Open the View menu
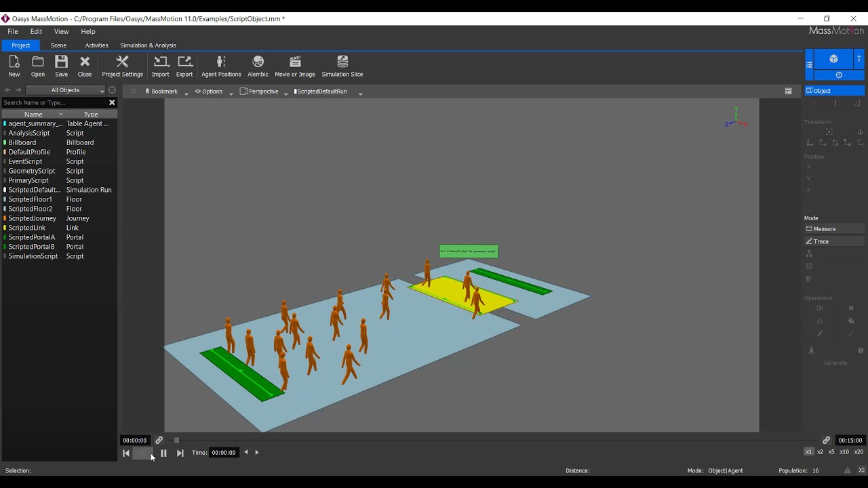This screenshot has height=488, width=868. [x=61, y=31]
